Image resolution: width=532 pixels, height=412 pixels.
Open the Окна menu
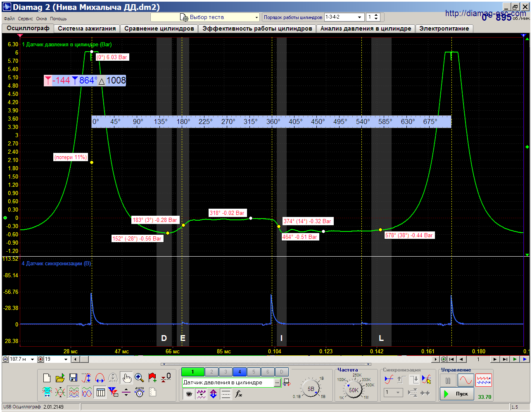[41, 19]
